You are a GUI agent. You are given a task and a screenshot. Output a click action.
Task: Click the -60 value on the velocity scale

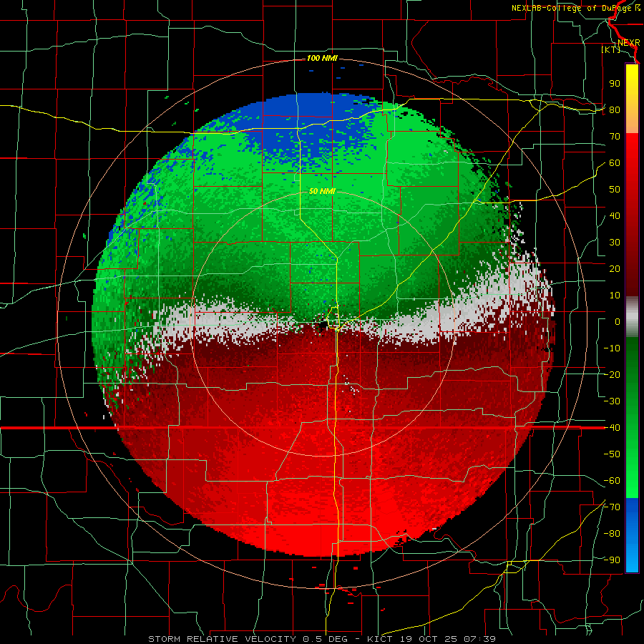coord(612,481)
